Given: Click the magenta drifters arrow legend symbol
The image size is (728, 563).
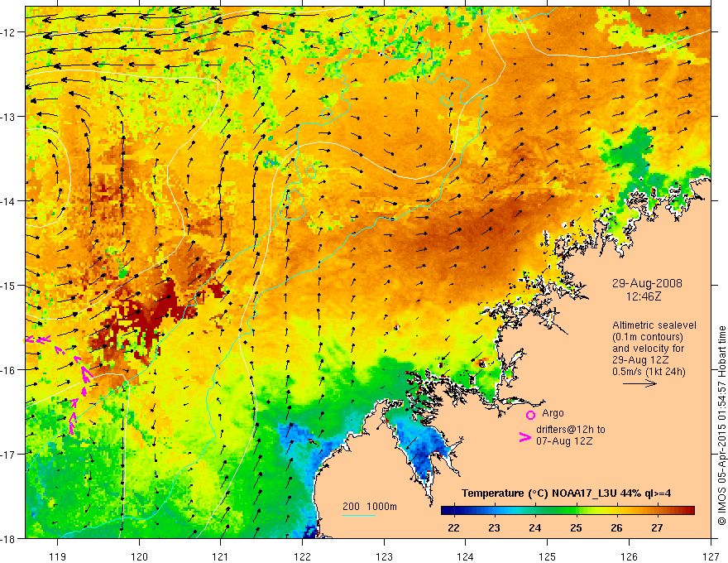Looking at the screenshot, I should tap(525, 436).
